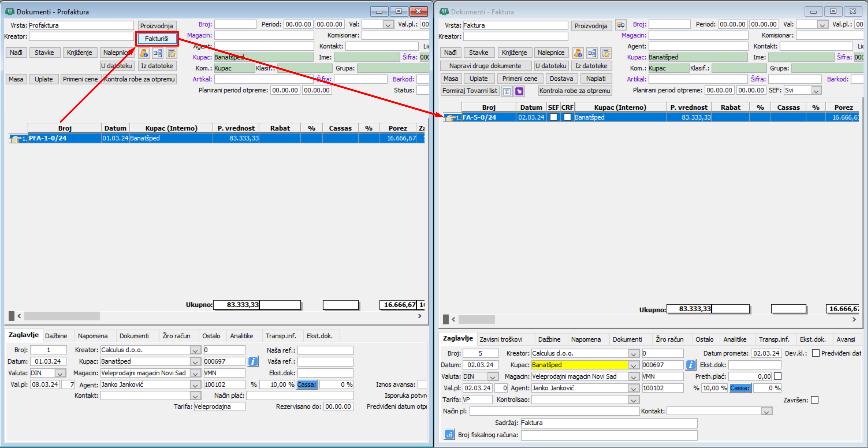
Task: Click the sigma sum icon in Faktura window
Action: click(507, 91)
